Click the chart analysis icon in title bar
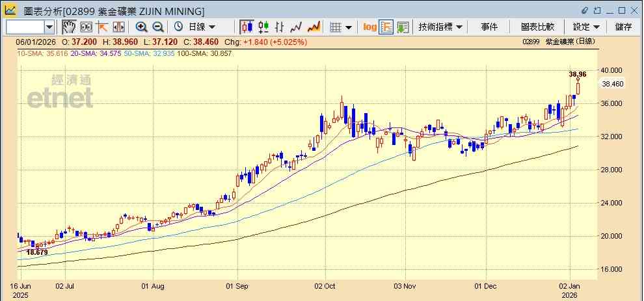644x301 pixels. pos(10,10)
